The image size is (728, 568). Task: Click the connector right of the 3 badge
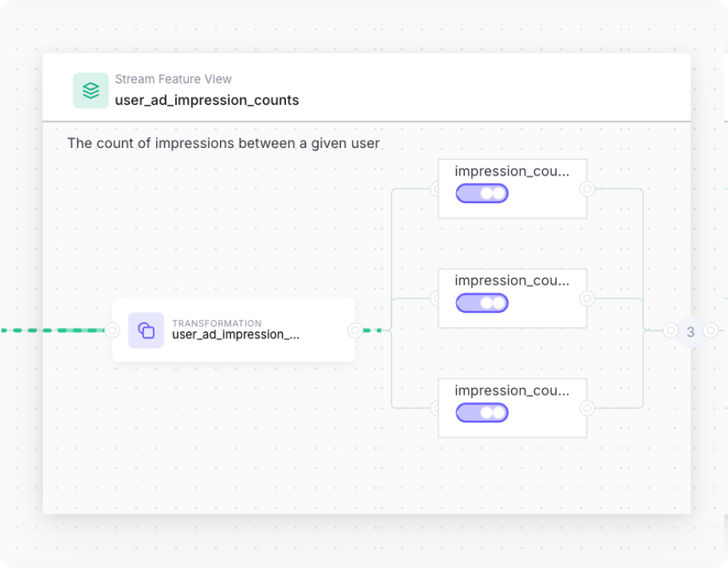coord(711,331)
